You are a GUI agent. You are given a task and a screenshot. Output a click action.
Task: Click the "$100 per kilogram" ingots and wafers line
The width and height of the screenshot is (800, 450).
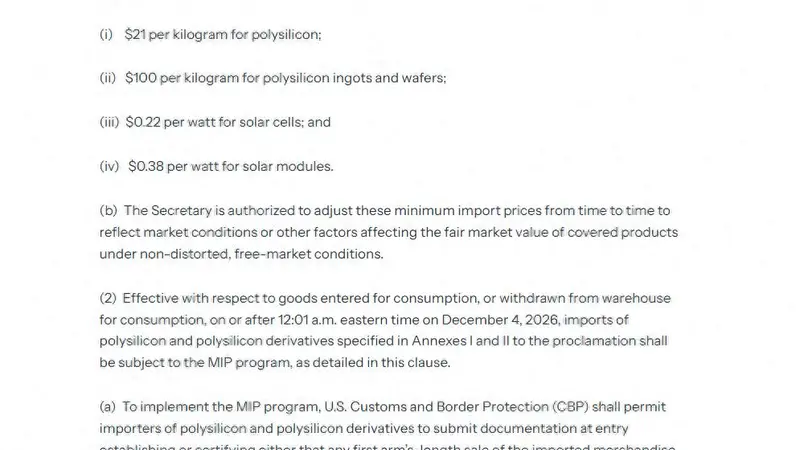click(286, 78)
